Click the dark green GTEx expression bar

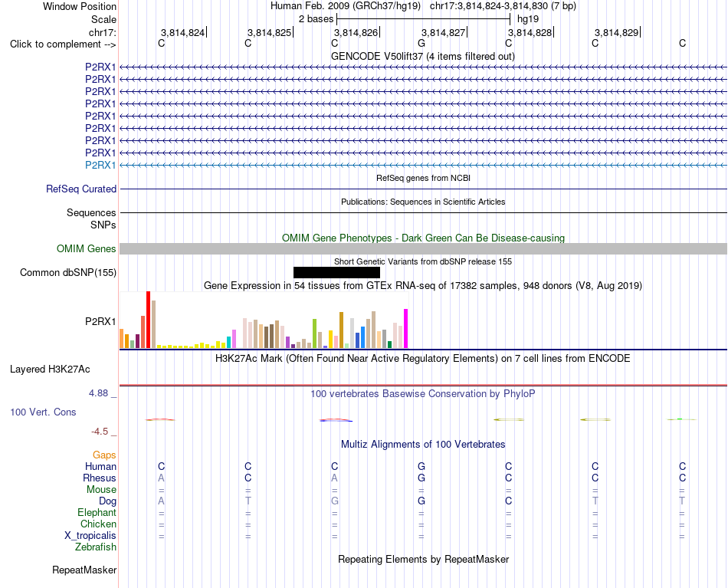pos(389,345)
